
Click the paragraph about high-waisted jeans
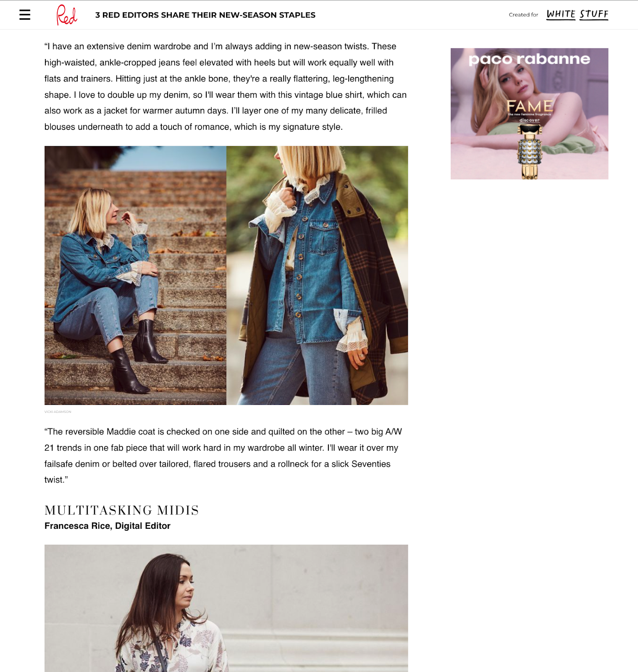point(226,87)
